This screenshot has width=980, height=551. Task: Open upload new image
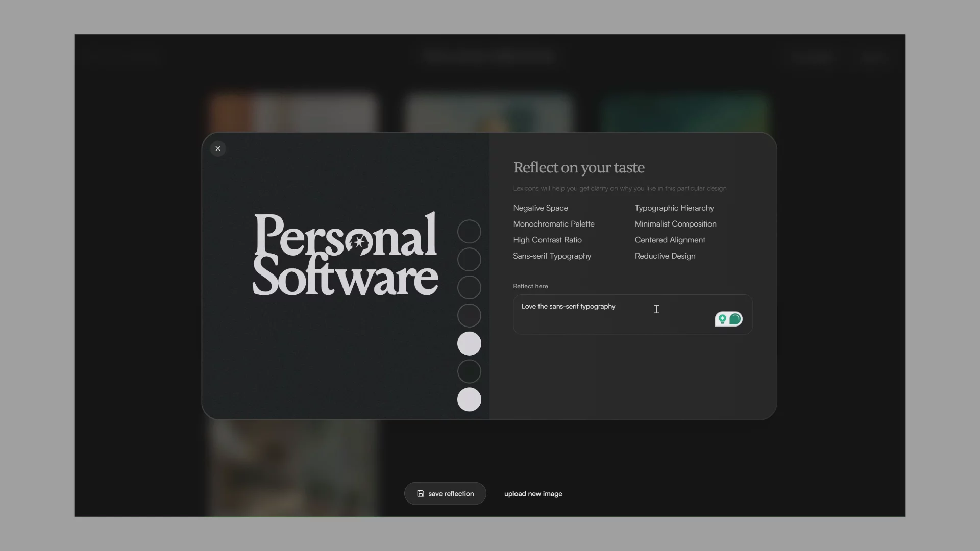point(532,493)
